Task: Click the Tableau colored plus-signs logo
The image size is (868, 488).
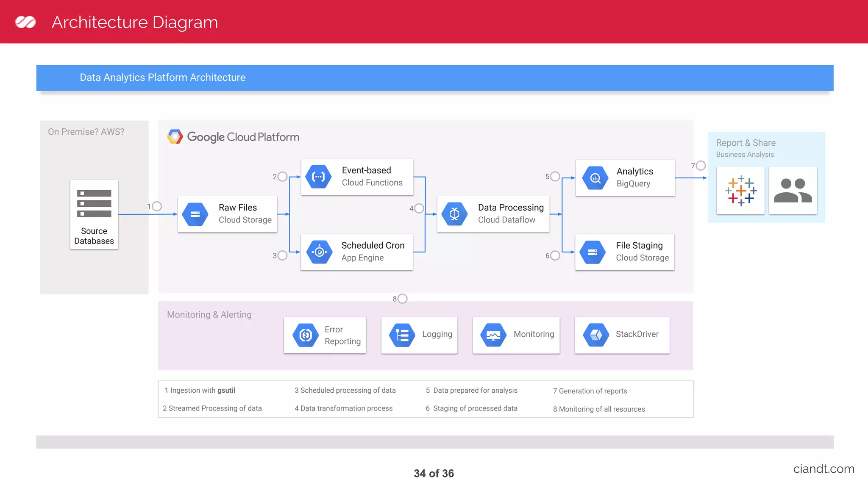Action: click(x=741, y=191)
